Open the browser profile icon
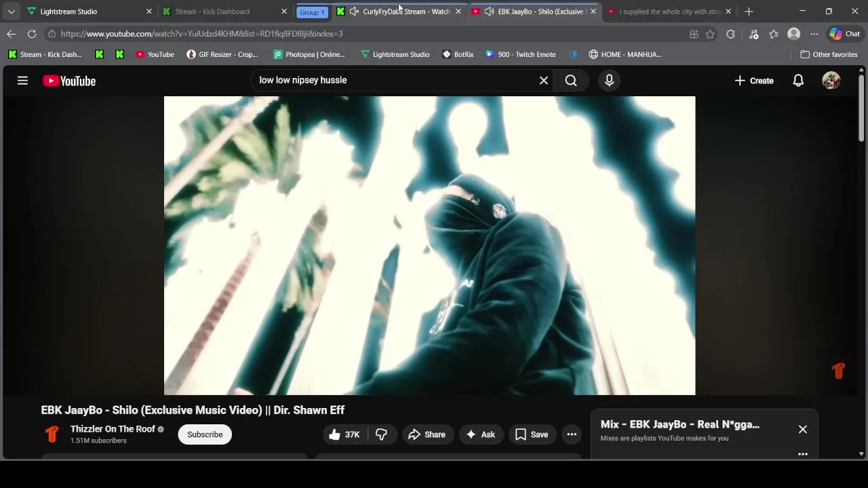 794,34
